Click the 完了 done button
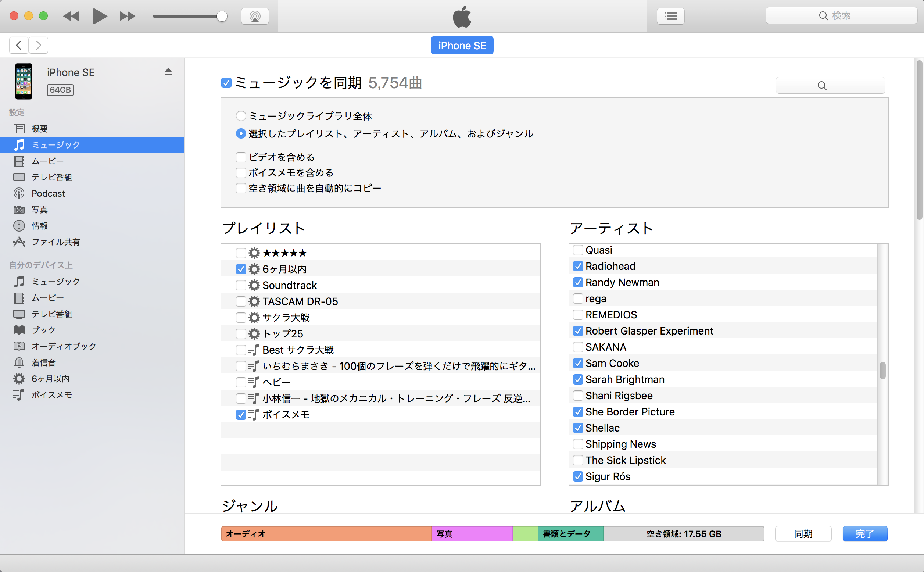924x572 pixels. pyautogui.click(x=864, y=534)
